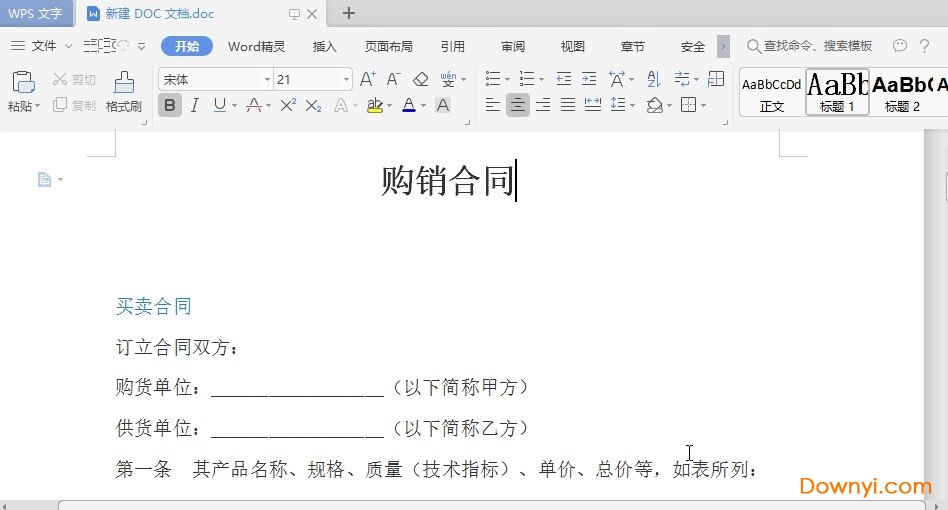The width and height of the screenshot is (948, 510).
Task: Increase font size with the A+ icon
Action: click(368, 79)
